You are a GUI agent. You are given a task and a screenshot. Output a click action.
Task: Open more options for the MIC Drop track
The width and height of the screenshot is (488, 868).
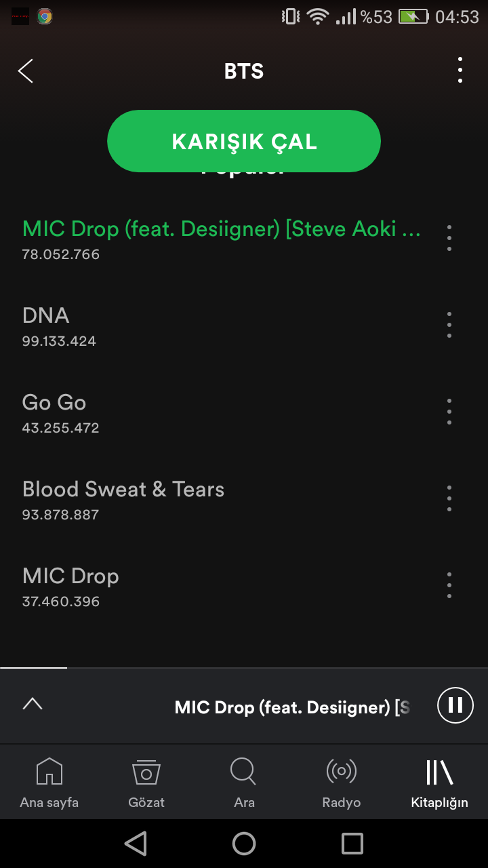coord(449,585)
